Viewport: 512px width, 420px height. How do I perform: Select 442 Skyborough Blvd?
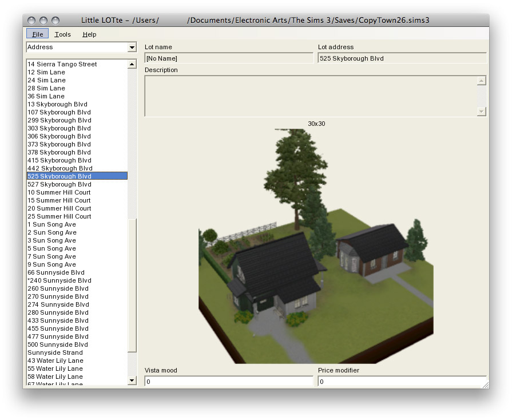click(77, 168)
